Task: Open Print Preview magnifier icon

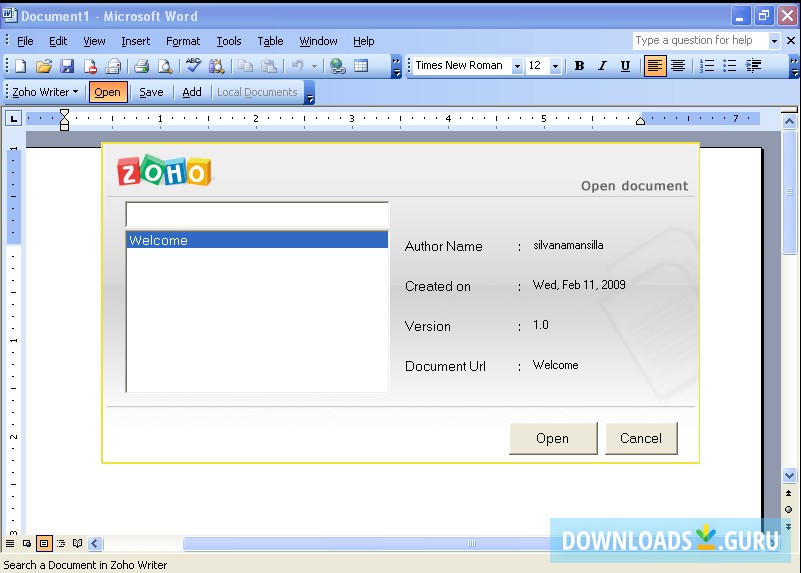Action: point(164,66)
